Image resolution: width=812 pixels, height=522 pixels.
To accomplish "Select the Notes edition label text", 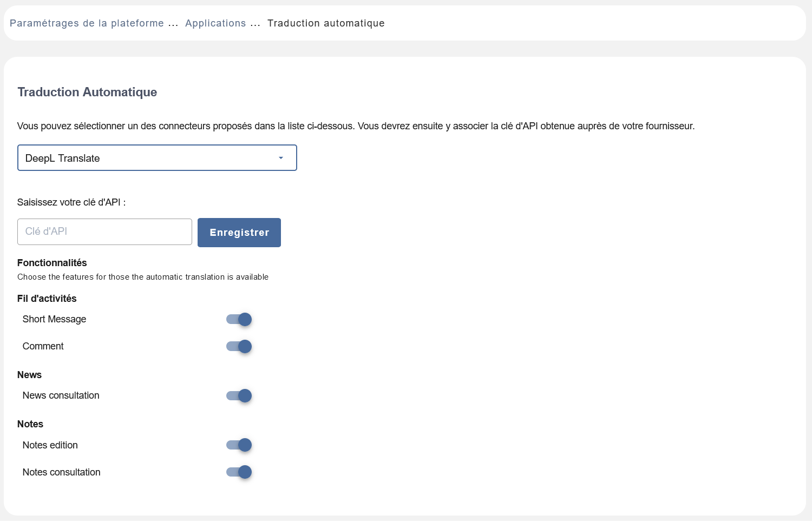I will tap(50, 445).
